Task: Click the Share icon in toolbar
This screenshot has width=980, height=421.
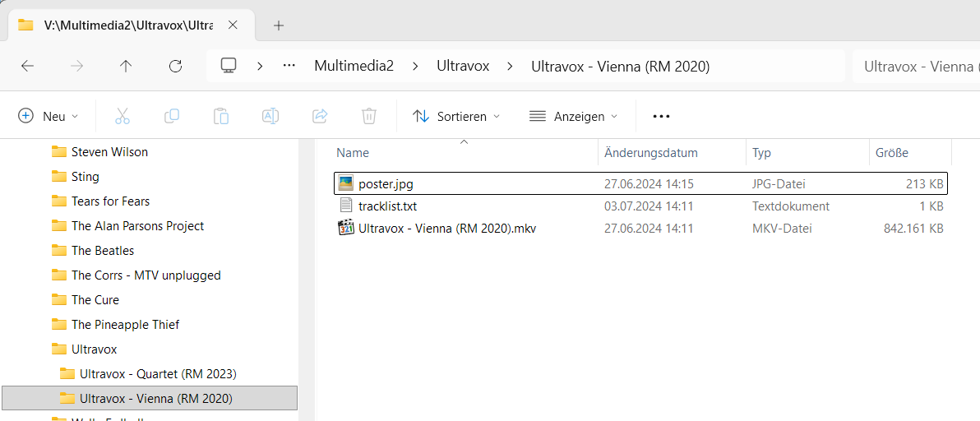Action: click(320, 116)
